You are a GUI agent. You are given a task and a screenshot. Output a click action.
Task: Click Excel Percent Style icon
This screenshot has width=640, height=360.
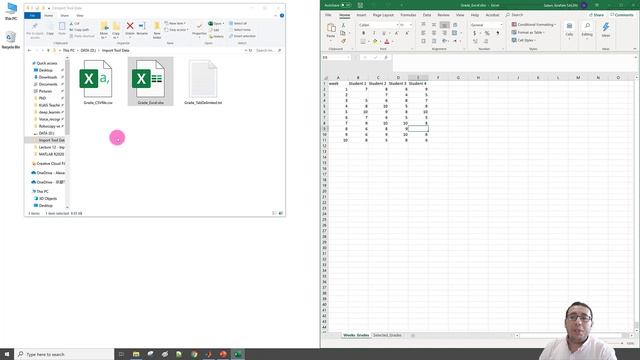coord(487,33)
